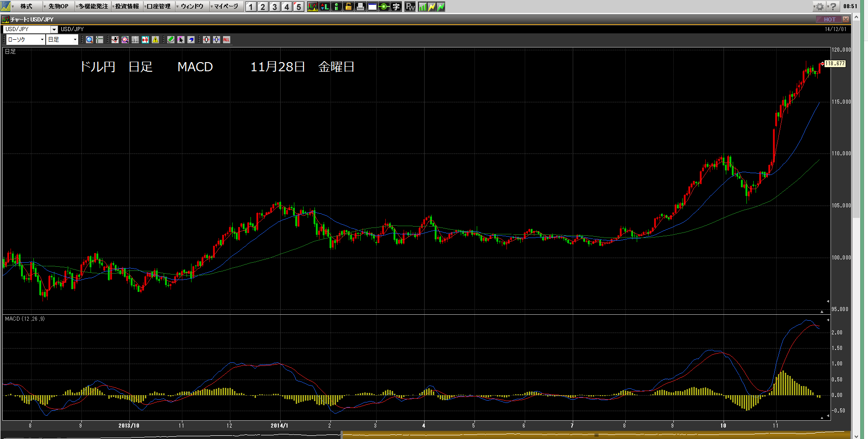868x439 pixels.
Task: Switch to workspace page 5
Action: tap(298, 7)
